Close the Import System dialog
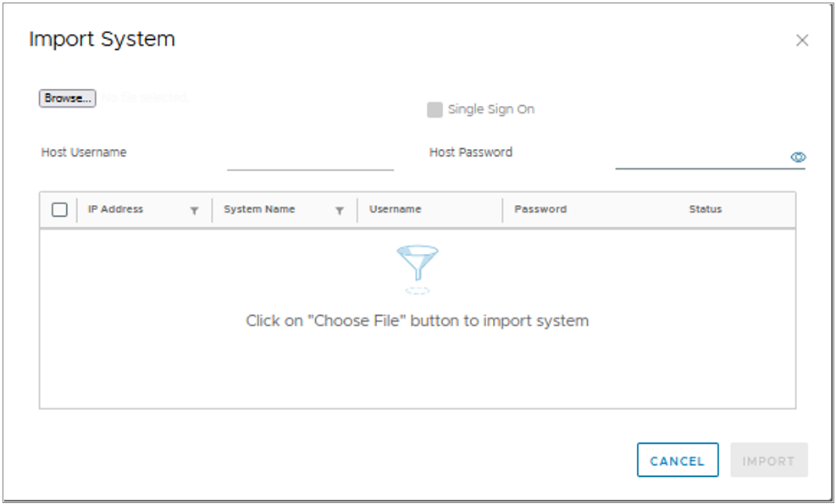 coord(802,40)
